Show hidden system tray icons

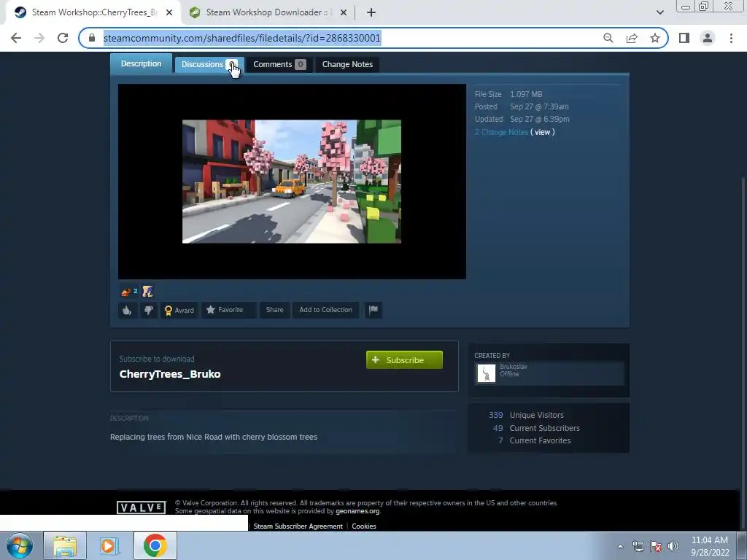620,546
